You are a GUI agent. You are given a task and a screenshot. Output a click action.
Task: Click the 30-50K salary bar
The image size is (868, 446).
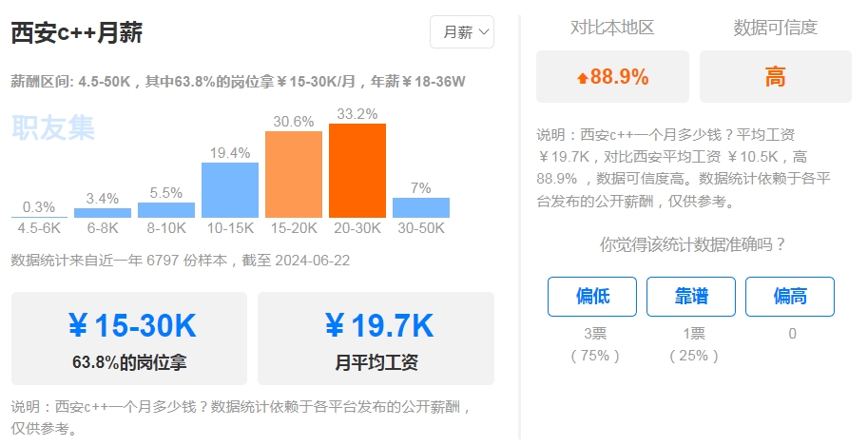(x=421, y=207)
